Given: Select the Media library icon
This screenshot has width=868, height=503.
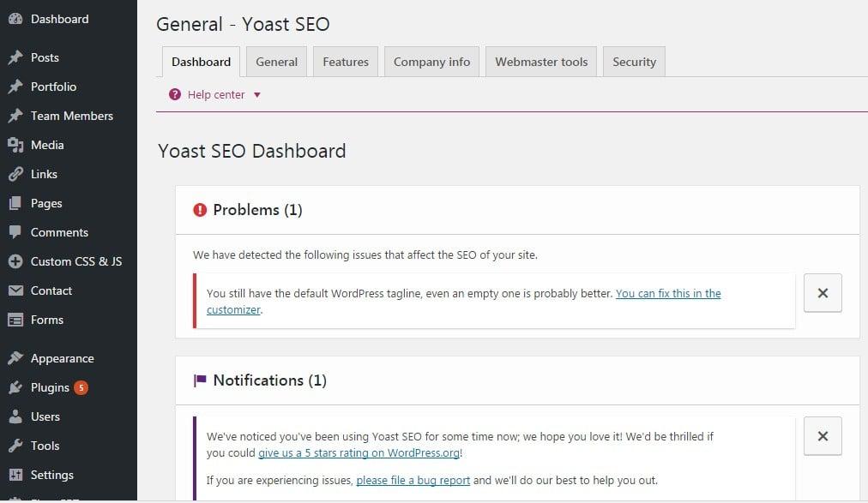Looking at the screenshot, I should coord(15,145).
